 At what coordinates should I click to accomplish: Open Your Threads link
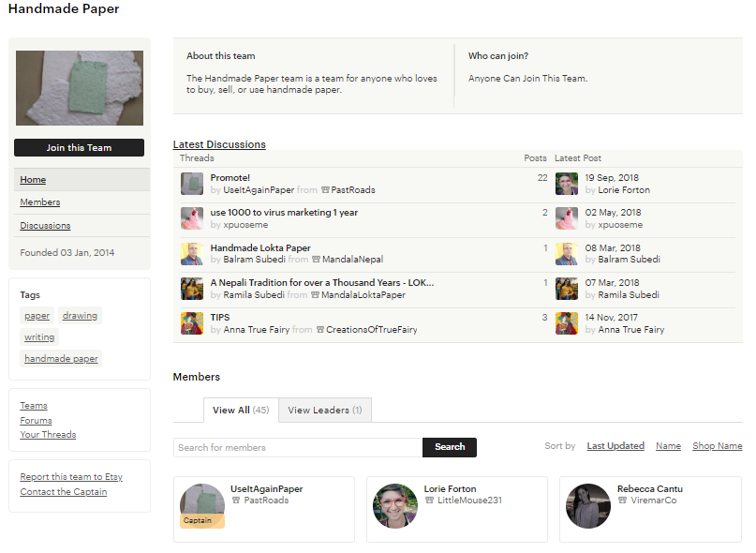pyautogui.click(x=48, y=434)
